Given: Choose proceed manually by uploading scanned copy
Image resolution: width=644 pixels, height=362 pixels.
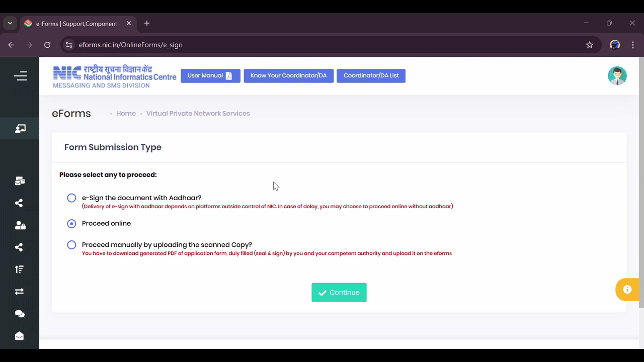Looking at the screenshot, I should coord(71,245).
